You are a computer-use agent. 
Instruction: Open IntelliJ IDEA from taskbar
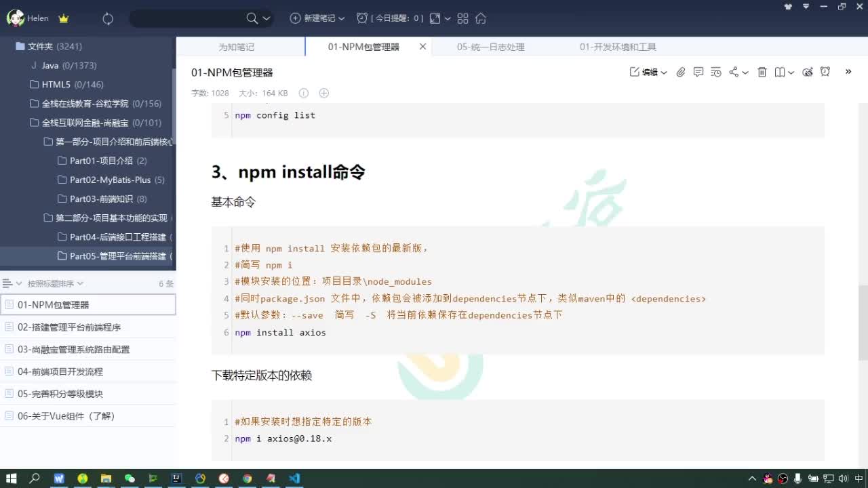coord(176,479)
